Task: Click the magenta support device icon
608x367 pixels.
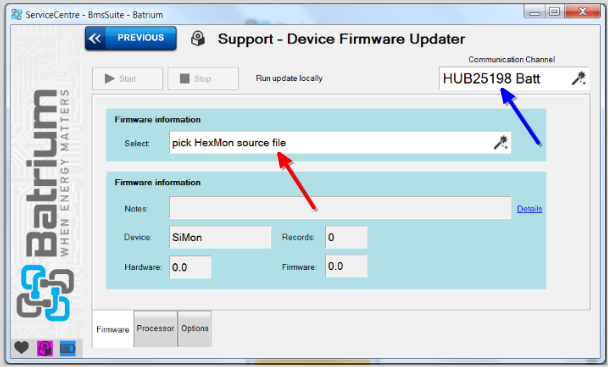Action: click(45, 348)
